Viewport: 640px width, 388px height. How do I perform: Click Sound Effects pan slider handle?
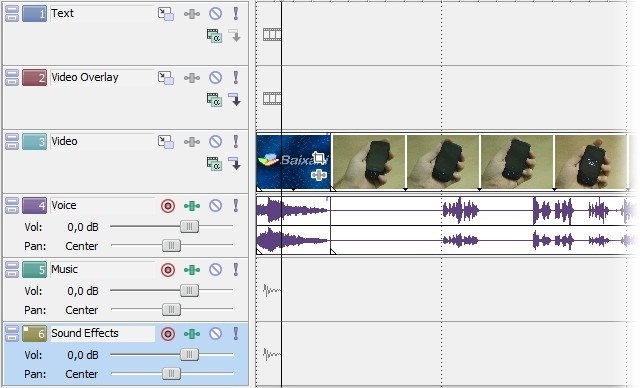pos(171,374)
